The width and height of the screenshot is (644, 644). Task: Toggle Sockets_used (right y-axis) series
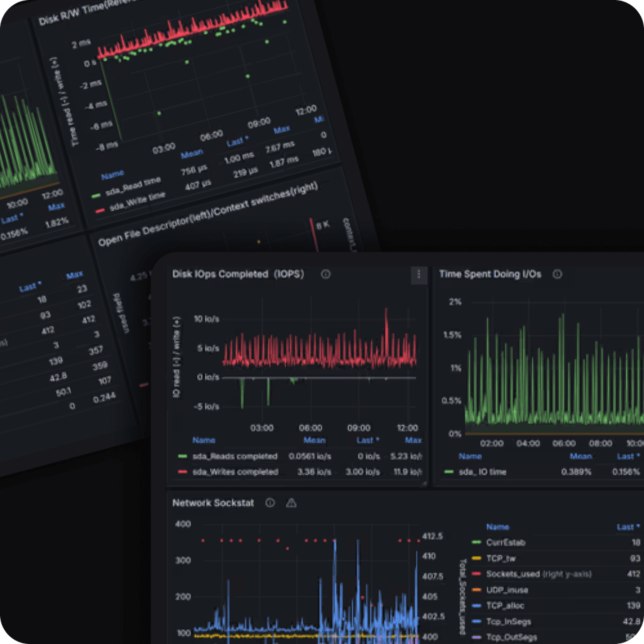tap(539, 574)
